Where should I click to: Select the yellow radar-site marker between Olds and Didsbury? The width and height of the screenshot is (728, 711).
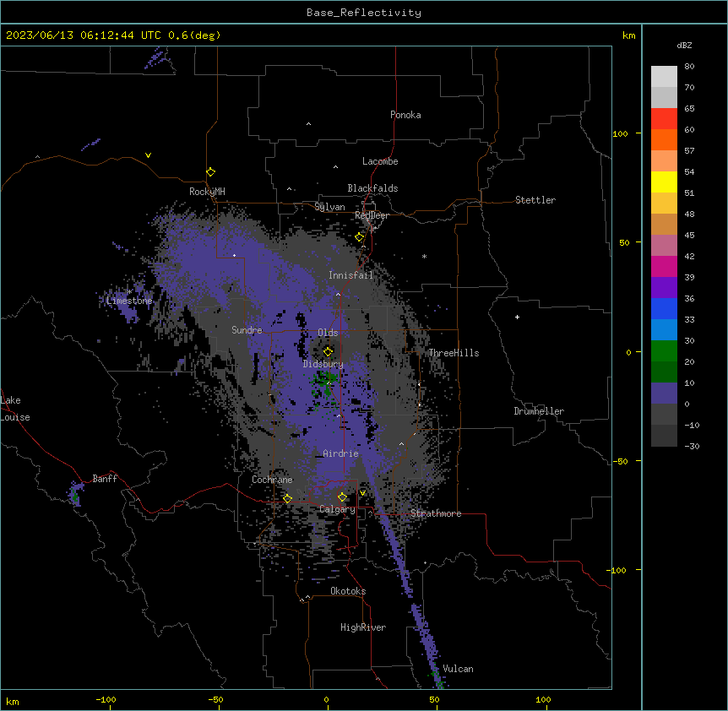pyautogui.click(x=329, y=352)
